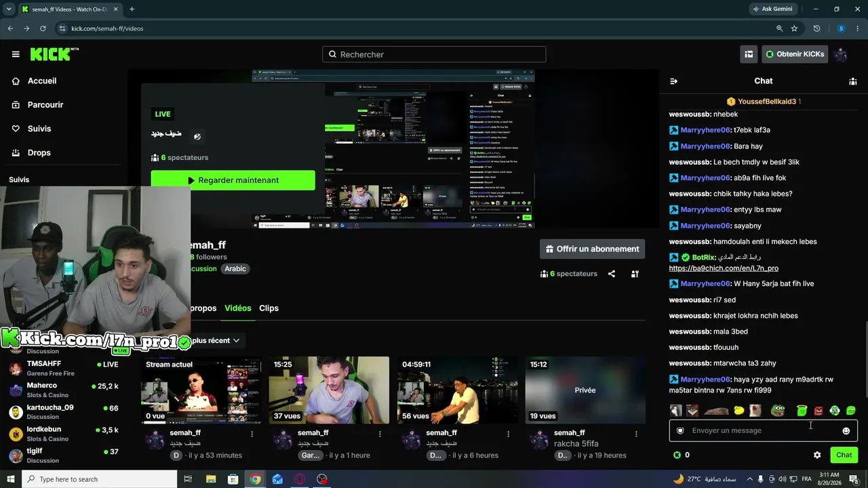
Task: Click the green Chat send button
Action: coord(844,455)
